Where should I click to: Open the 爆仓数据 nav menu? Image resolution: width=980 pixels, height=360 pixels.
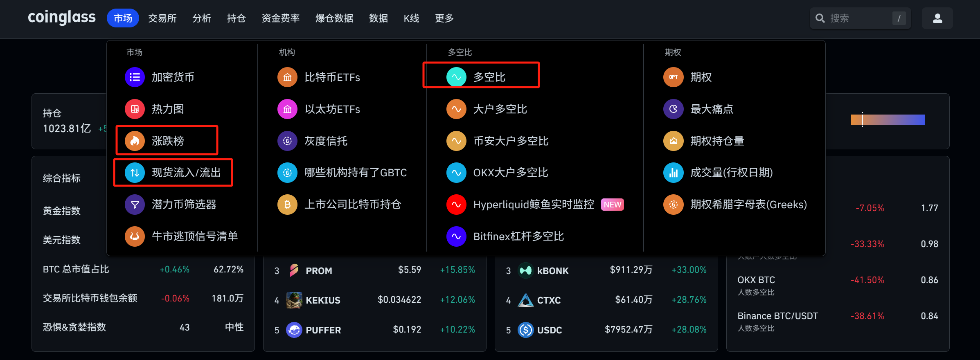(334, 18)
